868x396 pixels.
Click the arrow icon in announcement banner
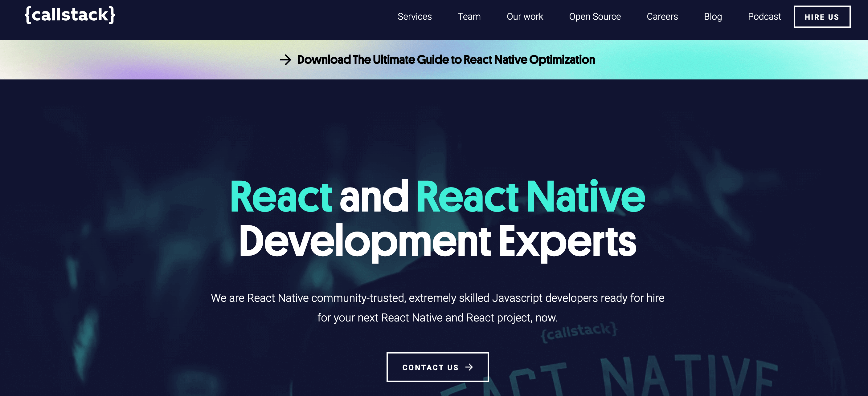coord(286,60)
